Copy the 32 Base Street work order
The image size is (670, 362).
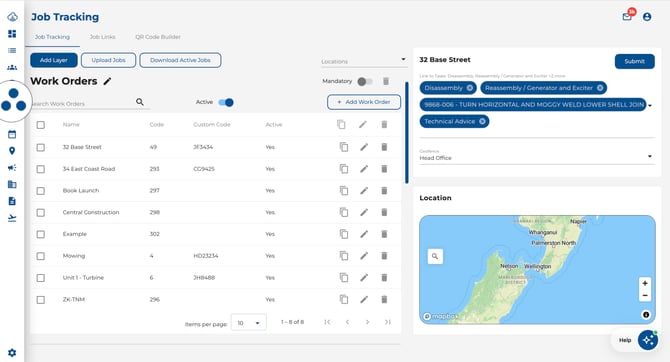tap(344, 147)
